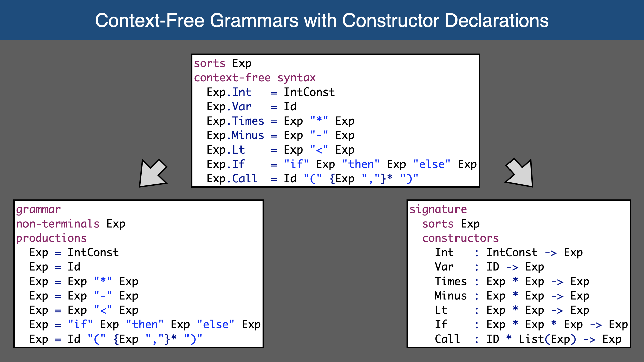Click the 'grammar' keyword in left box
This screenshot has height=362, width=644.
pyautogui.click(x=38, y=209)
